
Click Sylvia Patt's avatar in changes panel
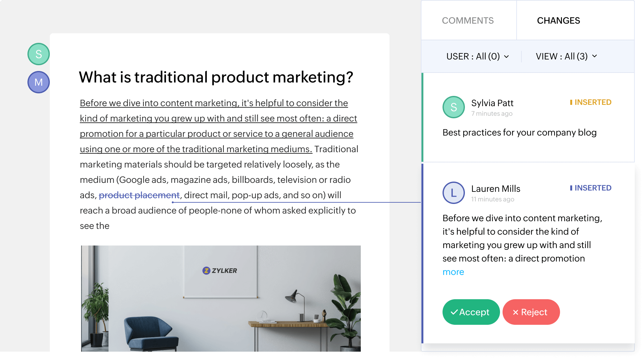tap(453, 107)
